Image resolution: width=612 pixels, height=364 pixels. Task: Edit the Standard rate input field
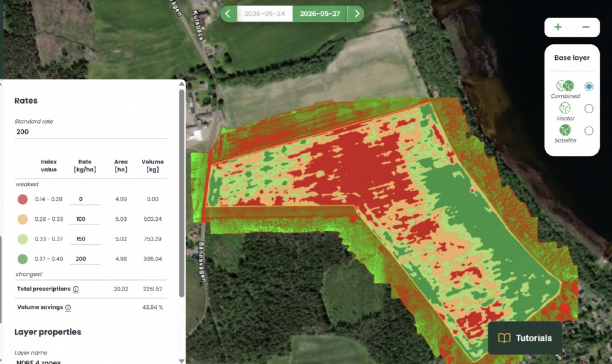(91, 132)
